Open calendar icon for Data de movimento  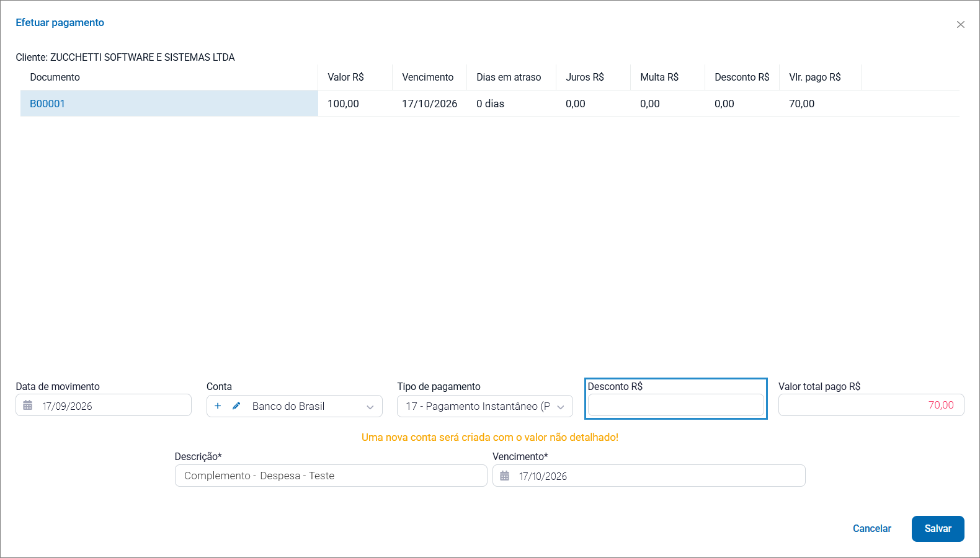point(28,405)
